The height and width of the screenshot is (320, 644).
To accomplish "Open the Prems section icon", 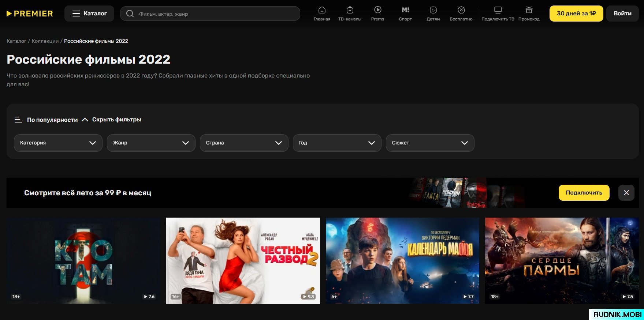I will click(377, 14).
